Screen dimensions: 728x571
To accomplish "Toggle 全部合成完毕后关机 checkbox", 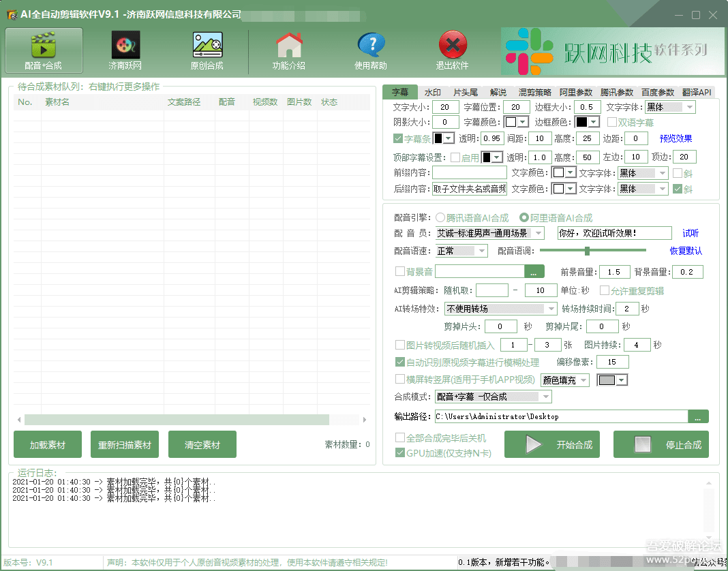I will click(399, 437).
